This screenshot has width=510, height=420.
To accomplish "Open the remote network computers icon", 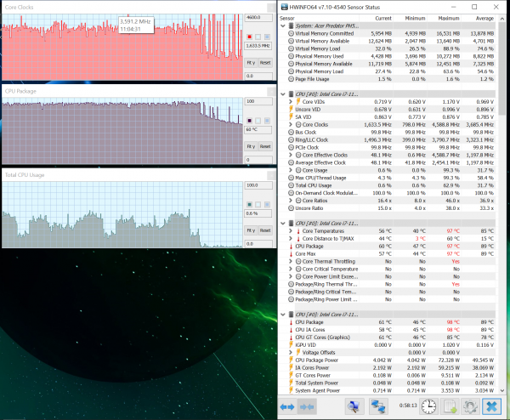I will tap(378, 406).
